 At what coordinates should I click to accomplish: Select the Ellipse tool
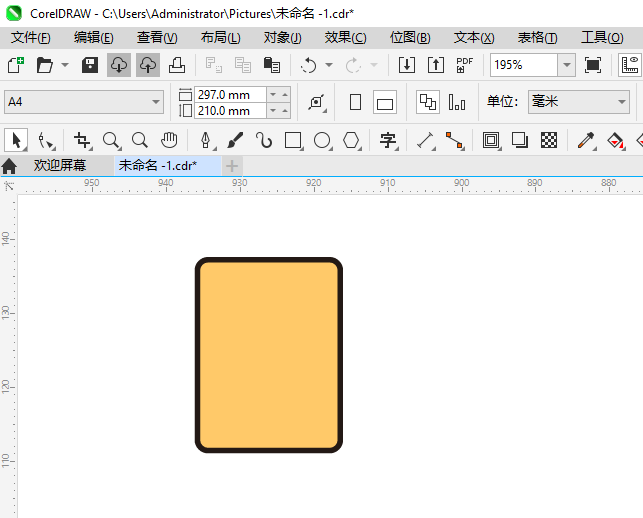tap(322, 141)
